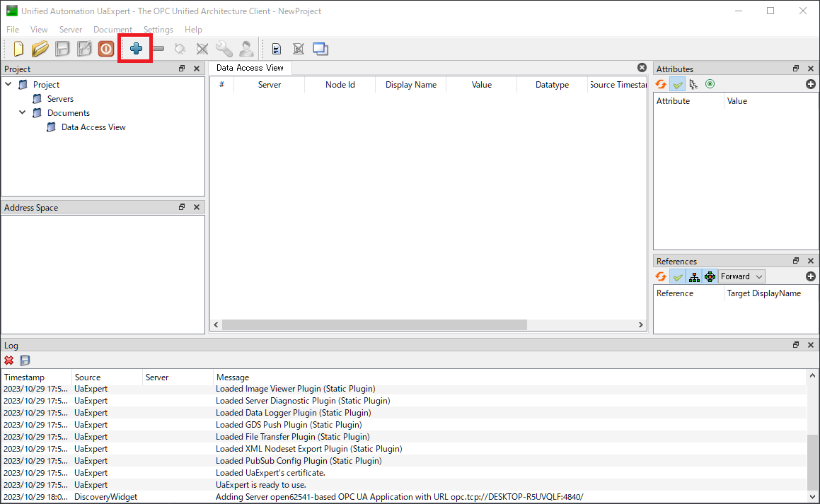The height and width of the screenshot is (504, 820).
Task: Collapse the Documents tree node
Action: point(23,113)
